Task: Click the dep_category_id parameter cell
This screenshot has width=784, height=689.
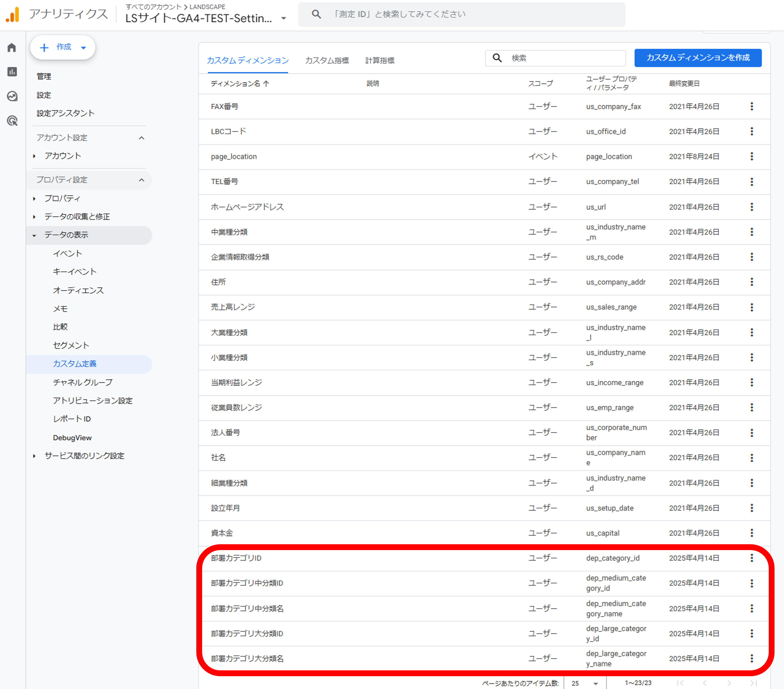Action: pyautogui.click(x=612, y=558)
